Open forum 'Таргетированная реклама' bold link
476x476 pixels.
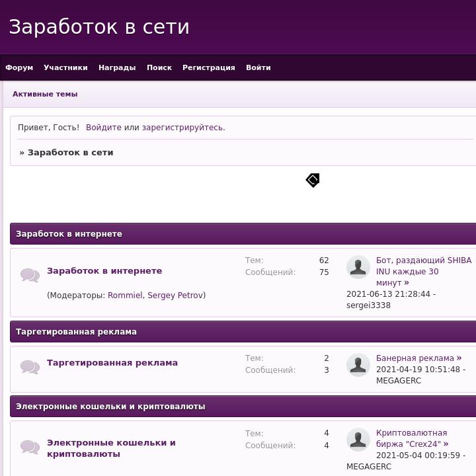(x=112, y=363)
